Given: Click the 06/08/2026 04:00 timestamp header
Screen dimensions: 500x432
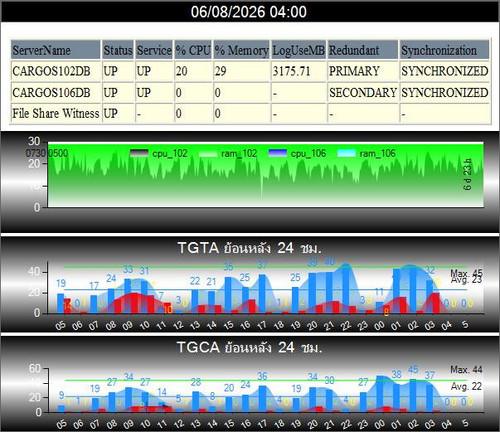Looking at the screenshot, I should click(249, 12).
